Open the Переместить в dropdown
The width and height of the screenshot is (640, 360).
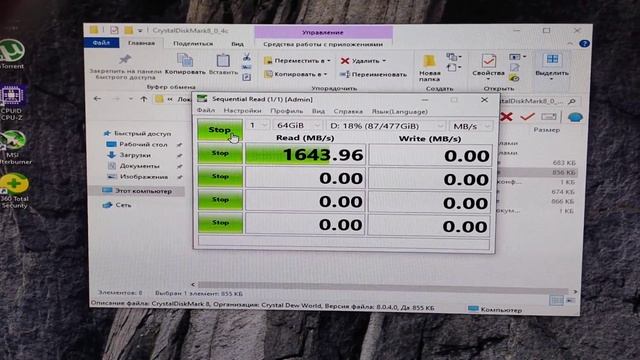[297, 60]
